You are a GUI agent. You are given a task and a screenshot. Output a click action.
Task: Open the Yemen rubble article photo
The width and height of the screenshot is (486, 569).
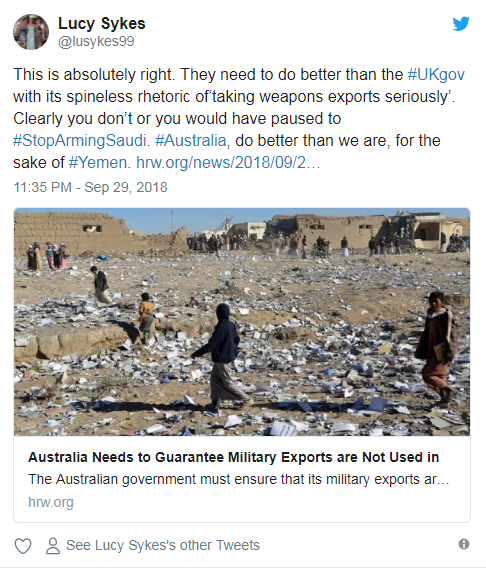pos(242,322)
